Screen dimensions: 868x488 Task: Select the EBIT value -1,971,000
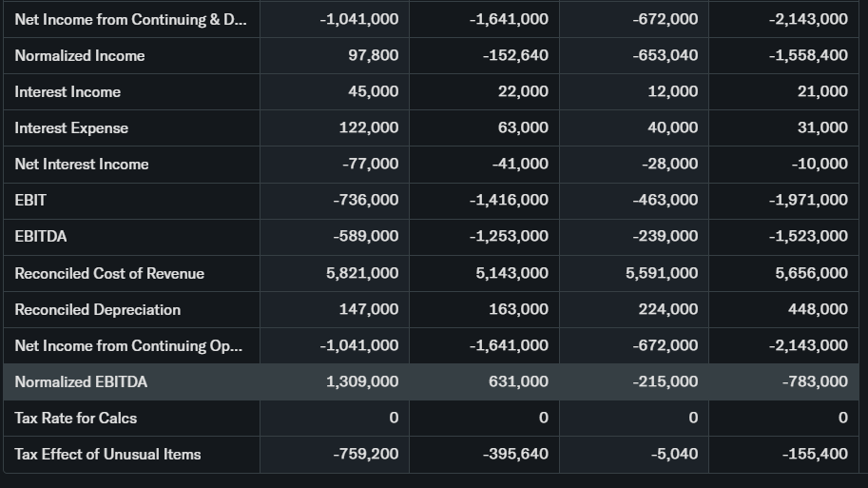(x=808, y=200)
